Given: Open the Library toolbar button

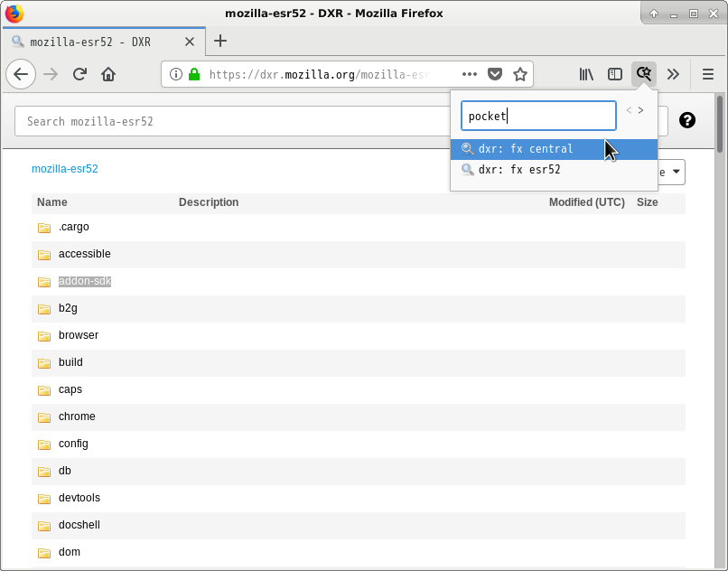Looking at the screenshot, I should point(586,74).
